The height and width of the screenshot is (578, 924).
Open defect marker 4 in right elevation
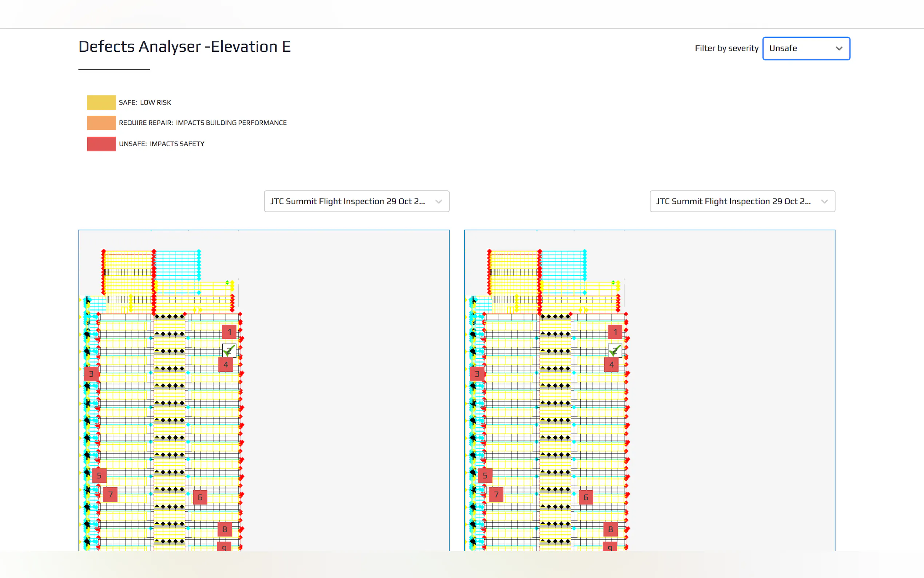pos(612,365)
